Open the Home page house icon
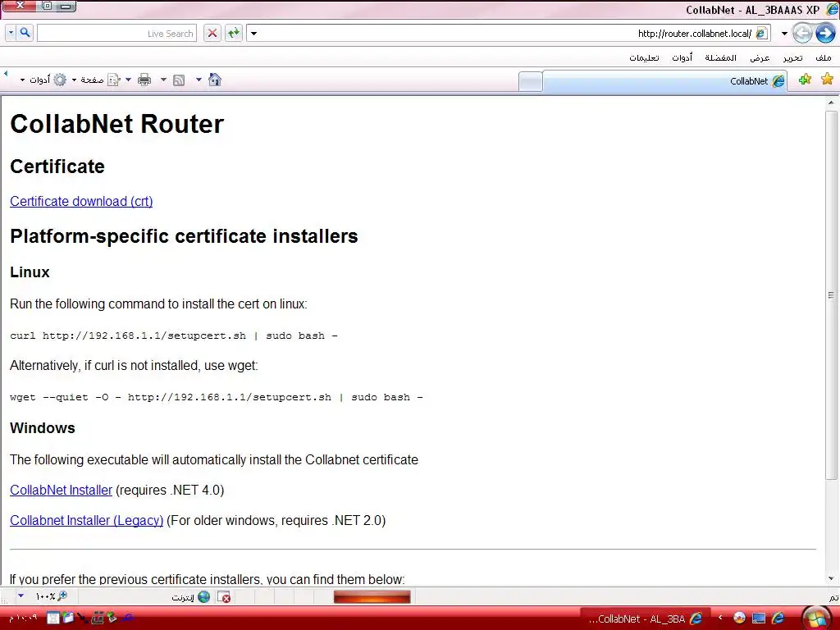840x630 pixels. (215, 80)
